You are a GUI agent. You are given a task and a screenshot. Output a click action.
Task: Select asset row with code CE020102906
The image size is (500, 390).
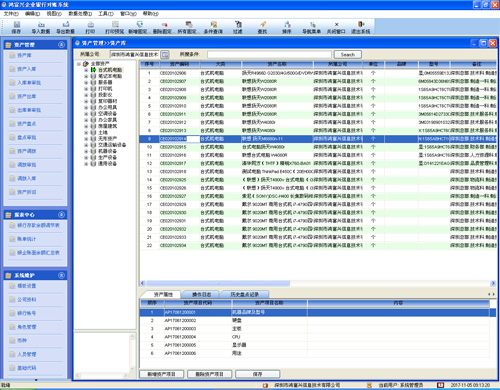(318, 73)
